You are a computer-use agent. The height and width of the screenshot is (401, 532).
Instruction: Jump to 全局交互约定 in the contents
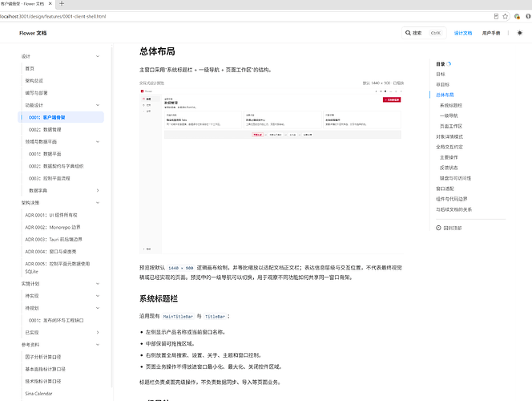[449, 147]
